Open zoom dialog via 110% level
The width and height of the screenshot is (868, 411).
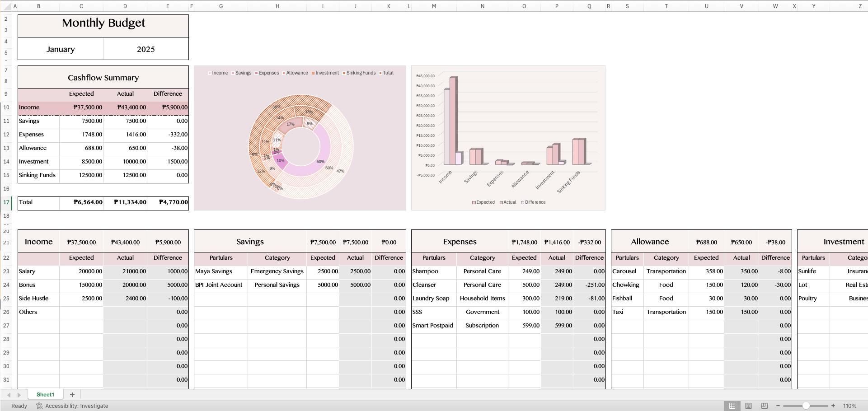[x=849, y=406]
